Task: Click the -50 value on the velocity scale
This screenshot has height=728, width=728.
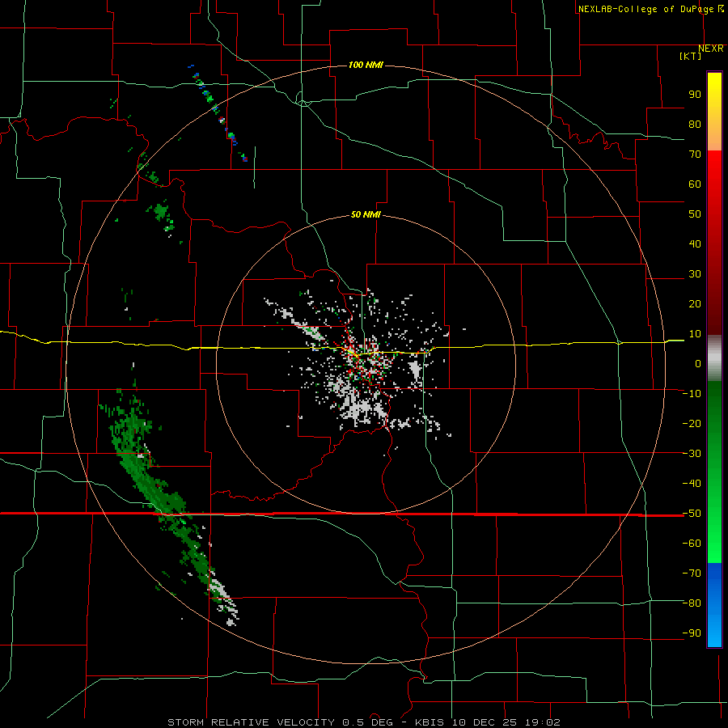Action: tap(692, 514)
